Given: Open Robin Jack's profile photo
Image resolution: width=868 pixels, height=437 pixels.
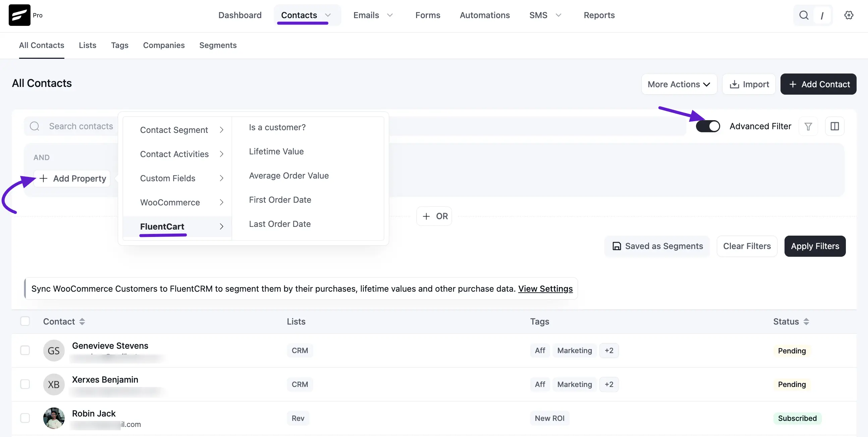Looking at the screenshot, I should click(x=54, y=418).
